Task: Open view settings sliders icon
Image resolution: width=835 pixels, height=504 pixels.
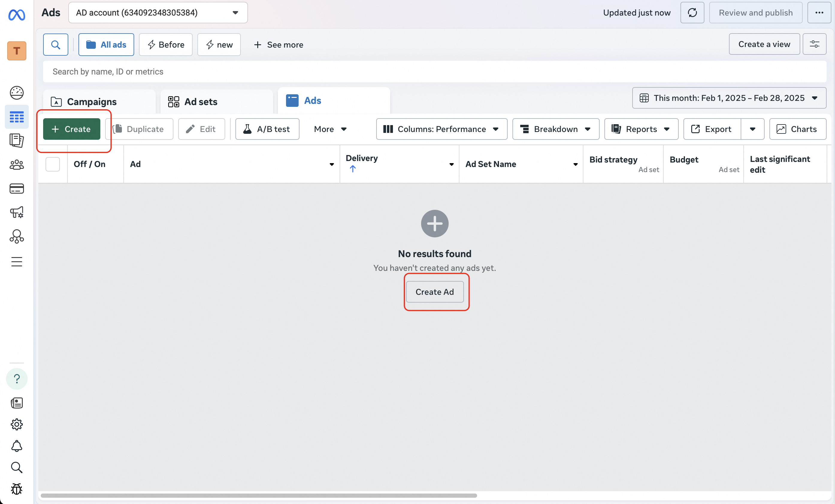Action: pos(814,44)
